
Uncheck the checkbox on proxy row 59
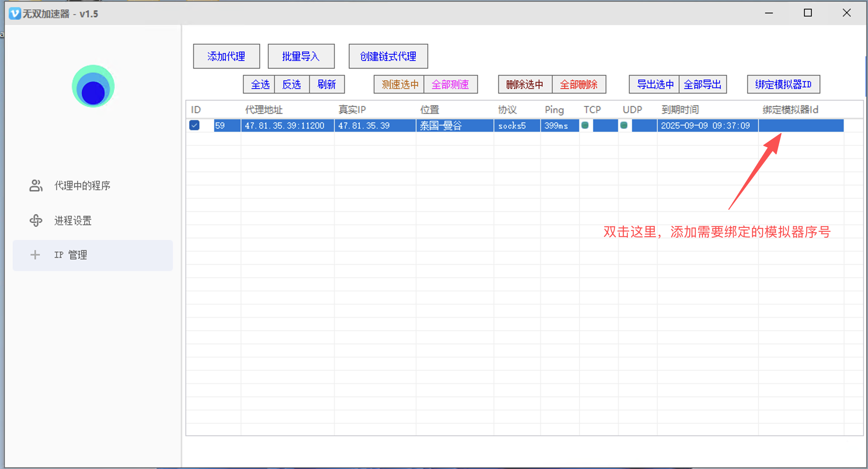coord(194,125)
